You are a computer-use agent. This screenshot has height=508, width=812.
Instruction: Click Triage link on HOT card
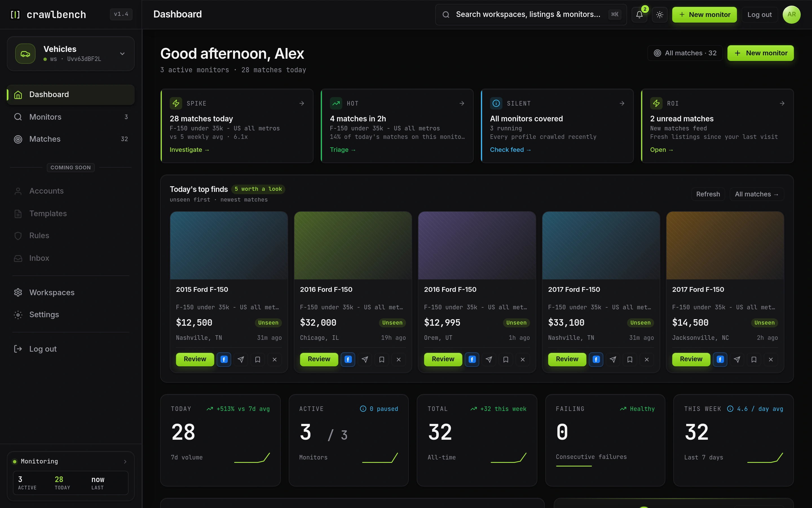tap(343, 150)
